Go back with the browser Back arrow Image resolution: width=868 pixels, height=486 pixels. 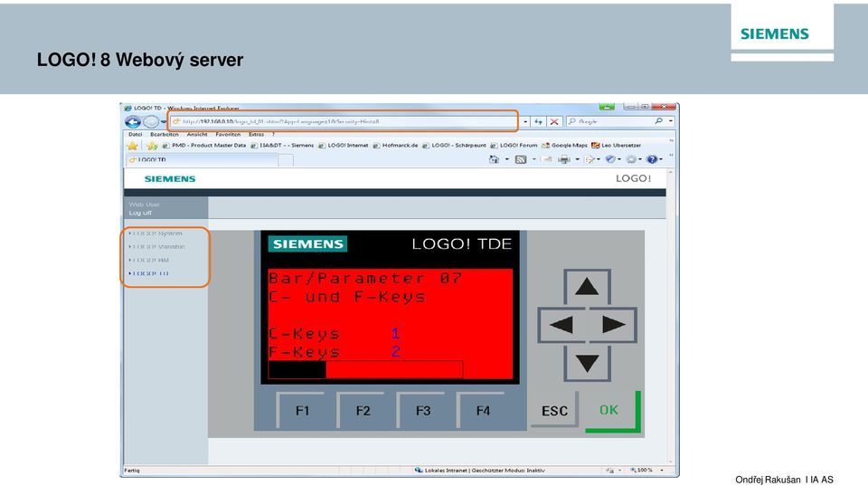pyautogui.click(x=133, y=122)
